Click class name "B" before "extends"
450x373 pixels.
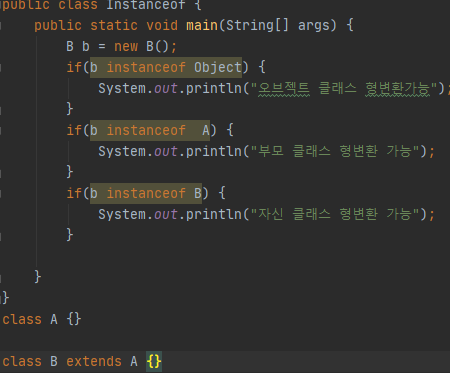tap(54, 361)
